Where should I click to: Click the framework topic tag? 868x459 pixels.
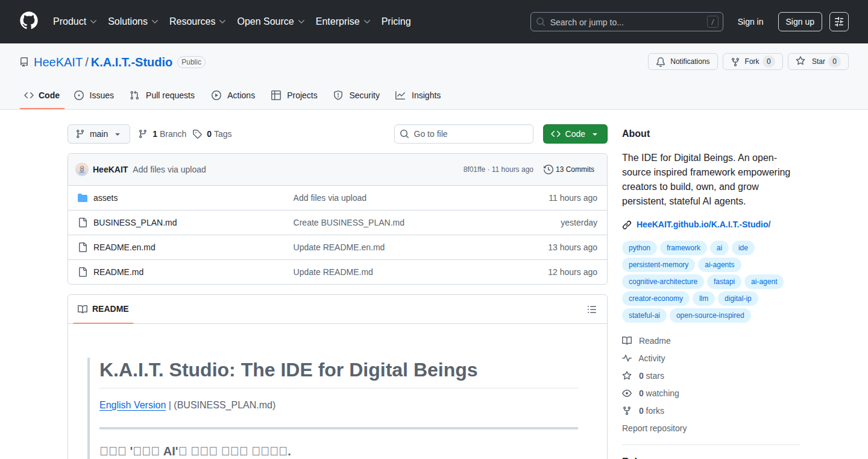tap(684, 248)
